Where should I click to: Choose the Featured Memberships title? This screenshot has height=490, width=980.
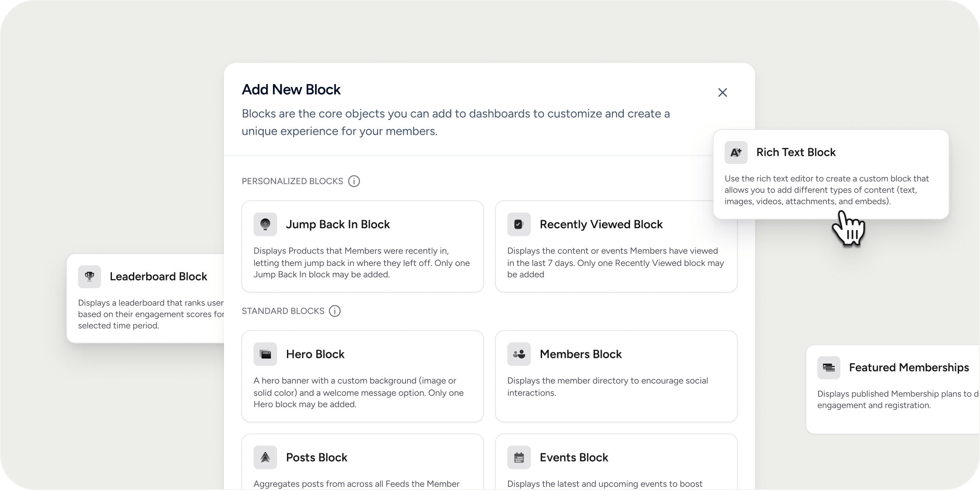909,367
